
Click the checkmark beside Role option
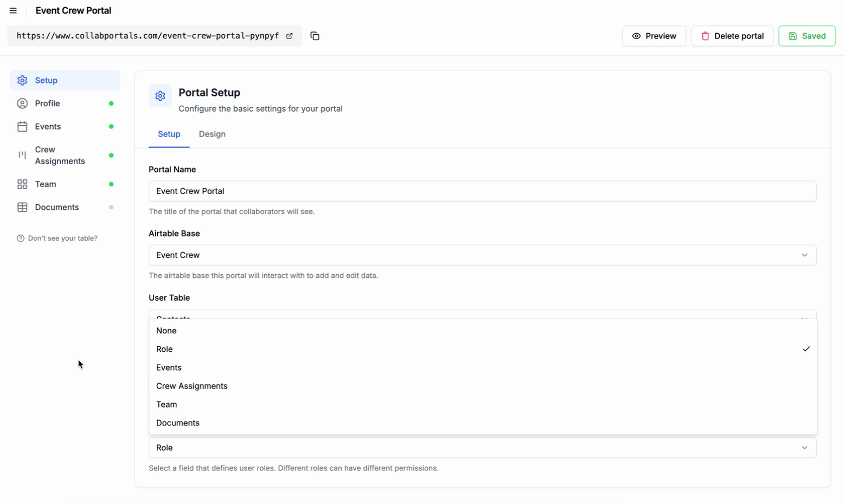tap(806, 349)
